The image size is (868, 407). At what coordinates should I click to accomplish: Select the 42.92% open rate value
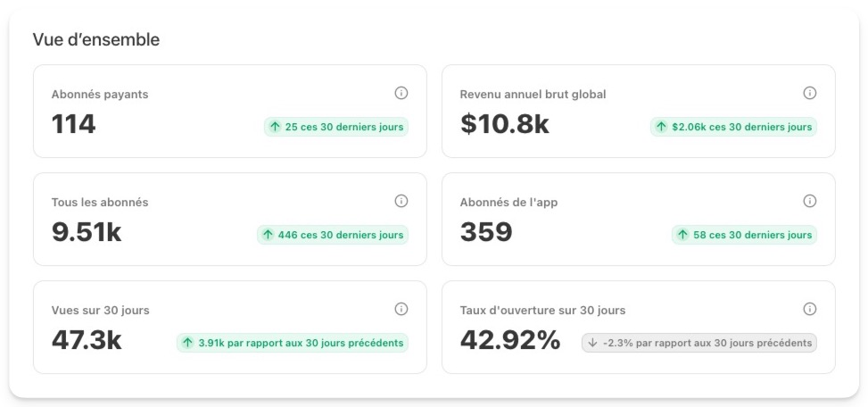pos(510,341)
